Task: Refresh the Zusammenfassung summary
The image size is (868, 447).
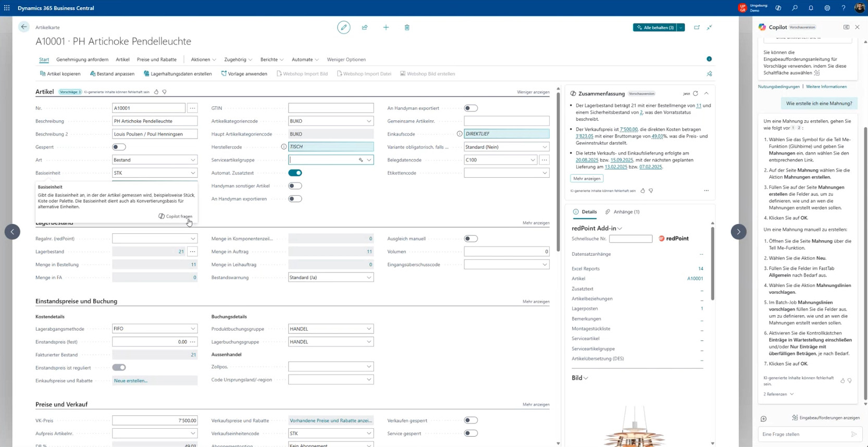Action: pyautogui.click(x=696, y=94)
